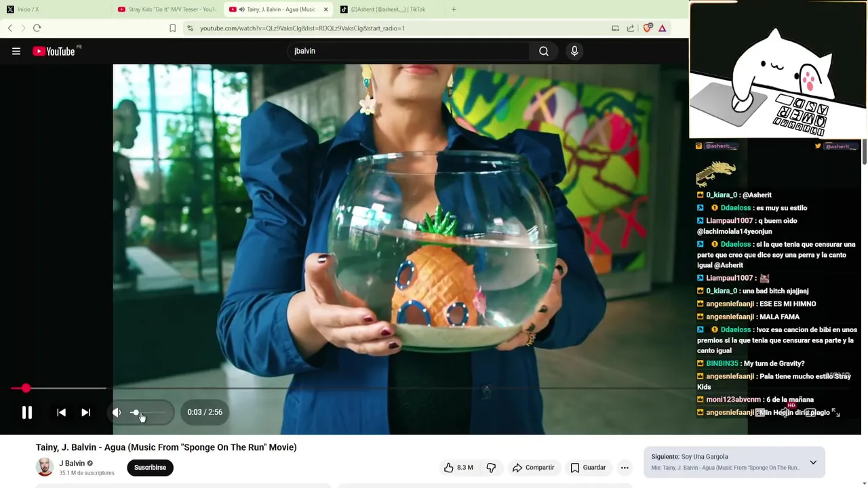
Task: Bookmark this page with bookmark icon
Action: click(x=172, y=28)
